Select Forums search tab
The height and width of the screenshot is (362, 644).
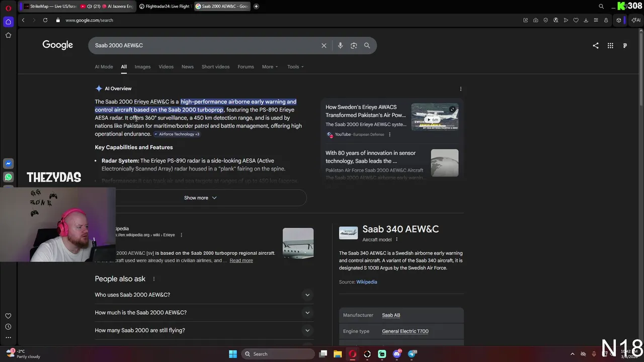point(246,67)
